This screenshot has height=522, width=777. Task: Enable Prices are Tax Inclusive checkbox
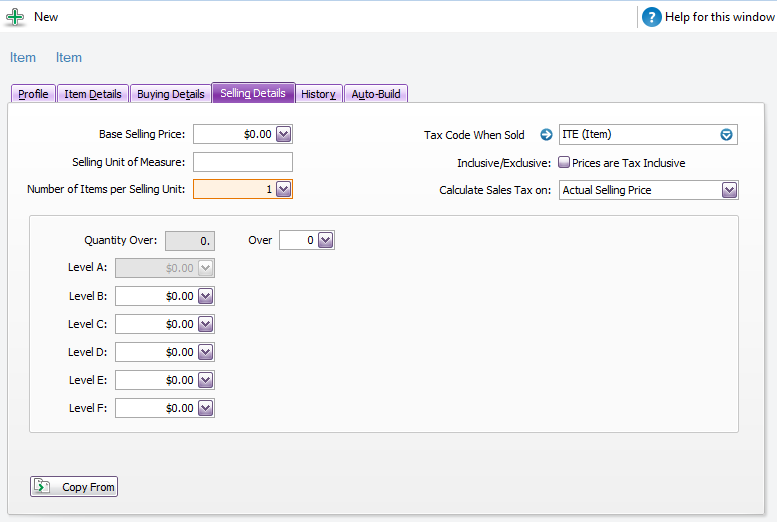[564, 162]
